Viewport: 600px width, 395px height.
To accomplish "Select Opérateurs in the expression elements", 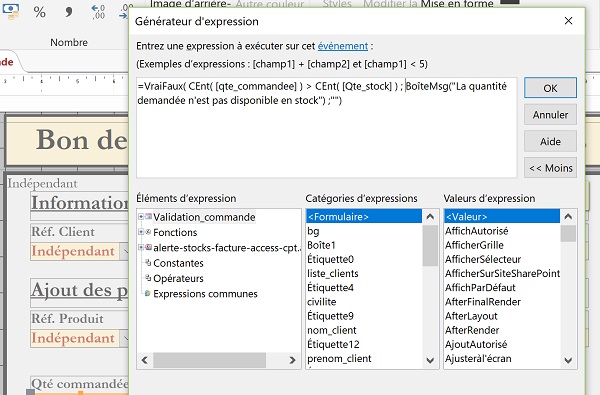I will pos(178,278).
